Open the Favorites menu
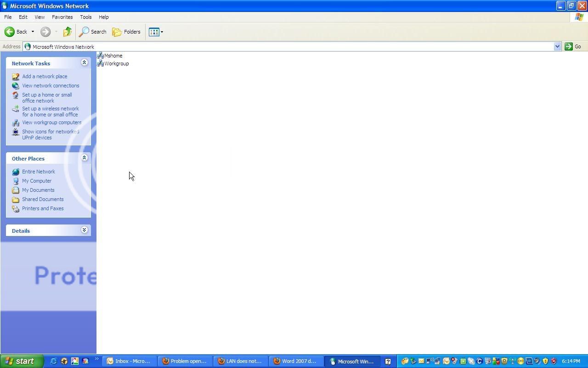Screen dimensions: 588x368 point(62,17)
